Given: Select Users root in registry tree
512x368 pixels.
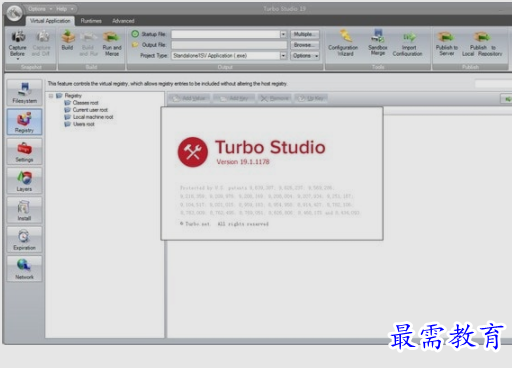Looking at the screenshot, I should [83, 124].
